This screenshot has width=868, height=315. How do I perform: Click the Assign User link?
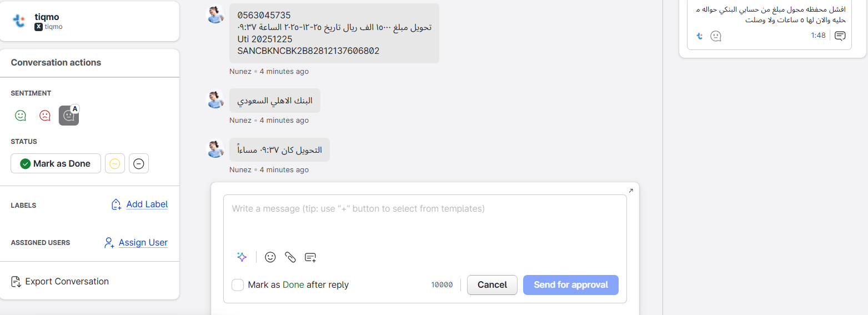click(x=143, y=243)
